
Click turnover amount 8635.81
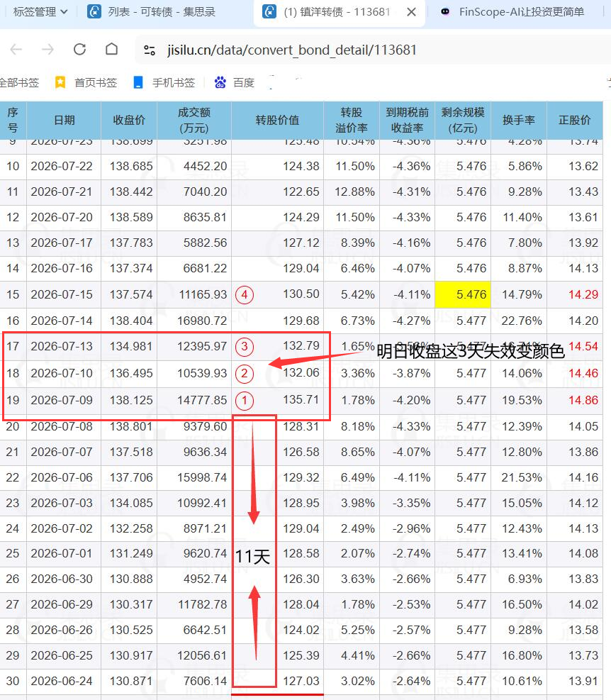pos(206,218)
